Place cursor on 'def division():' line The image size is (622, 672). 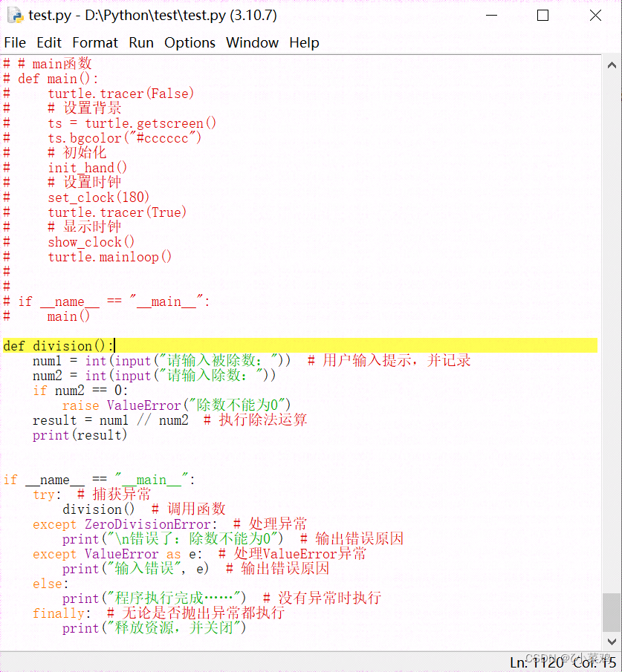coord(299,345)
